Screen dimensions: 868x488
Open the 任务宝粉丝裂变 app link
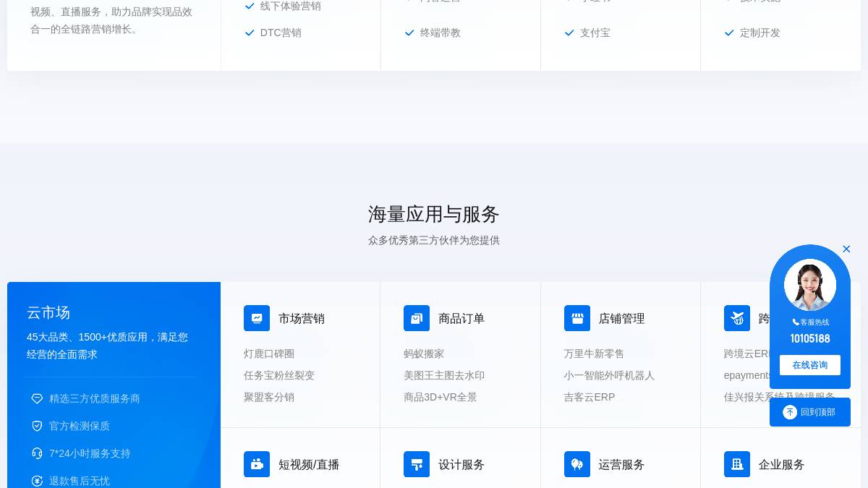[x=279, y=375]
